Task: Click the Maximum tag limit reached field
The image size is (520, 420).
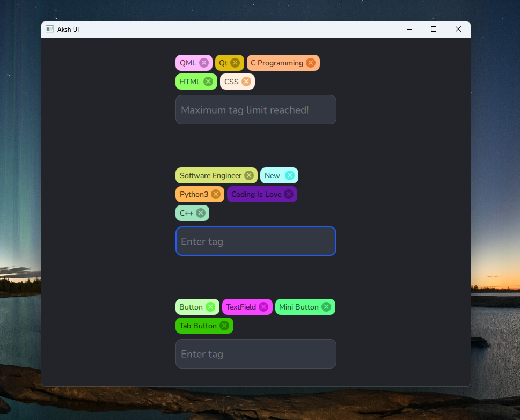Action: [x=255, y=110]
